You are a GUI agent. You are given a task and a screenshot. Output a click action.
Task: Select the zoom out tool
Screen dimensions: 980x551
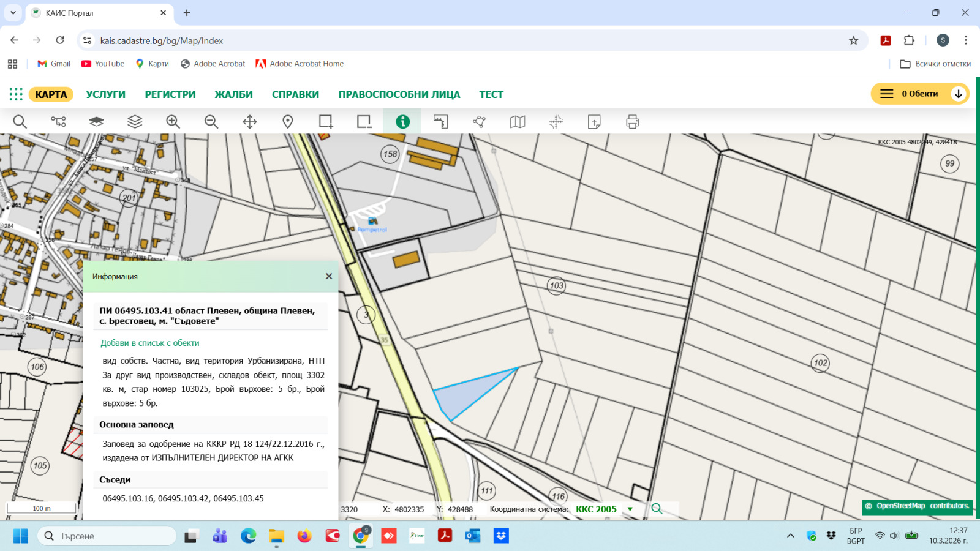pos(211,121)
